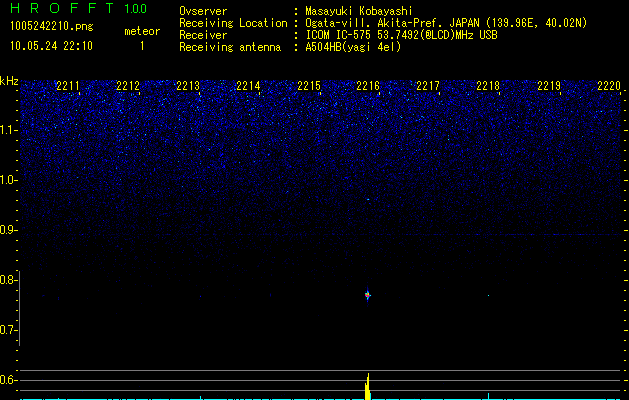
Task: Click the 2218 time marker
Action: (488, 87)
